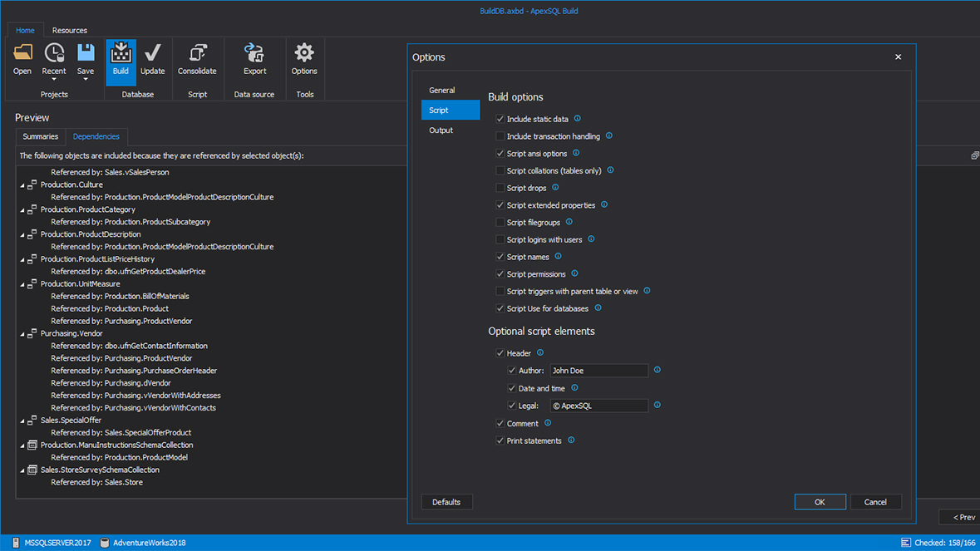View info icon for Script logins with users
Image resolution: width=980 pixels, height=551 pixels.
pyautogui.click(x=591, y=239)
